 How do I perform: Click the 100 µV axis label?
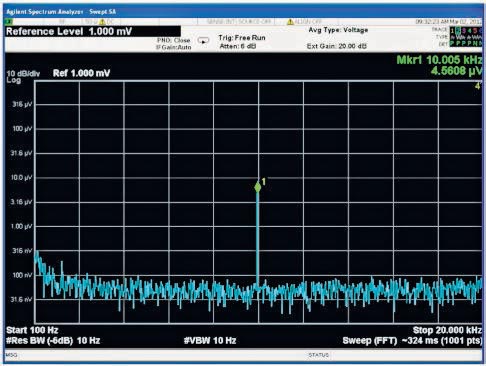pos(22,129)
